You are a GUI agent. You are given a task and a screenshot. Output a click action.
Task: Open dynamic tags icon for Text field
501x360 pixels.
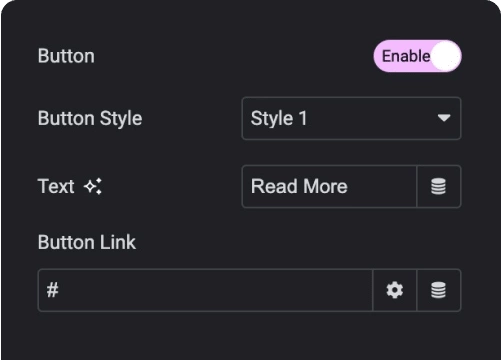pos(438,186)
